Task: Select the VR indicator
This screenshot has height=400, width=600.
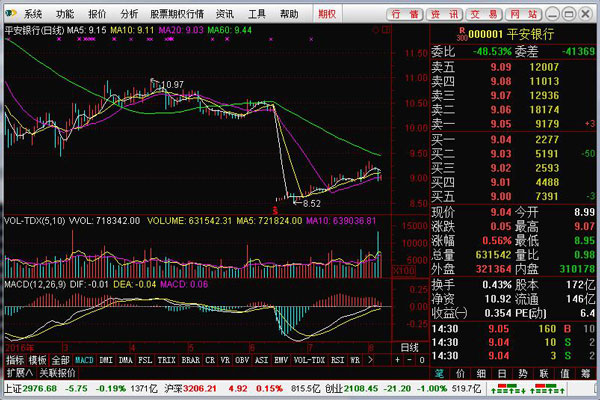Action: click(225, 360)
